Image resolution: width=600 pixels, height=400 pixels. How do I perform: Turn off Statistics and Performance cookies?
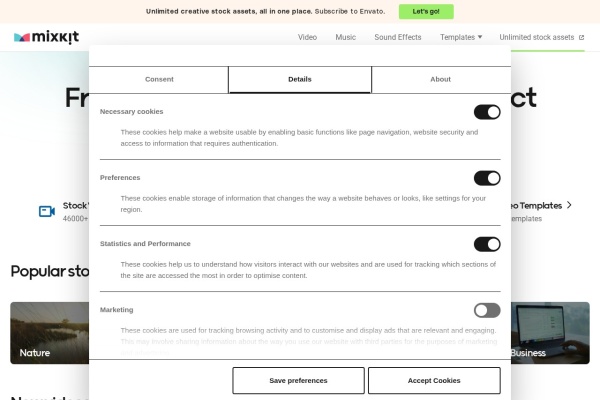(x=487, y=244)
